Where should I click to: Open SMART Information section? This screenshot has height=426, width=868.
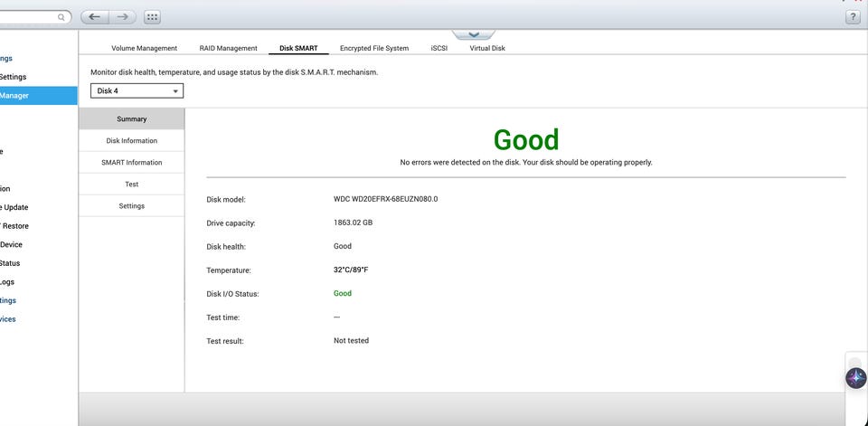tap(132, 162)
